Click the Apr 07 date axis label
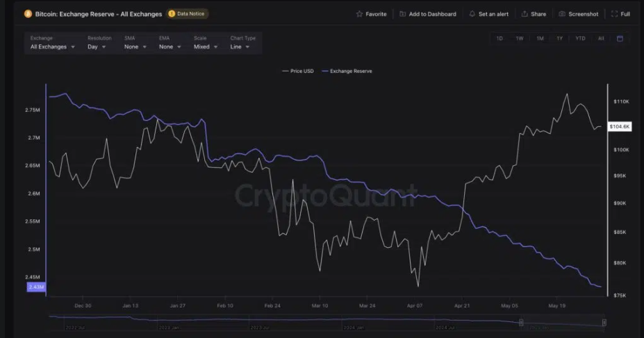The height and width of the screenshot is (338, 644). point(415,305)
